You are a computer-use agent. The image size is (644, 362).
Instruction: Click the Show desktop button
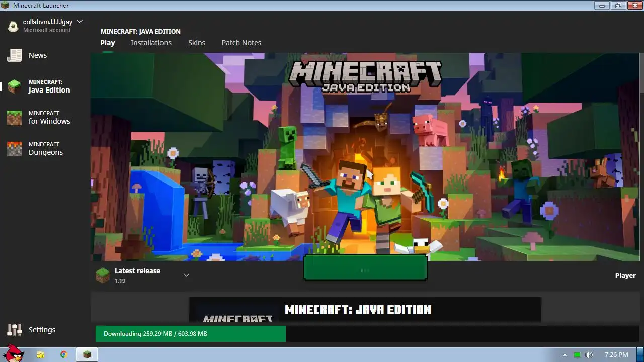(x=640, y=354)
